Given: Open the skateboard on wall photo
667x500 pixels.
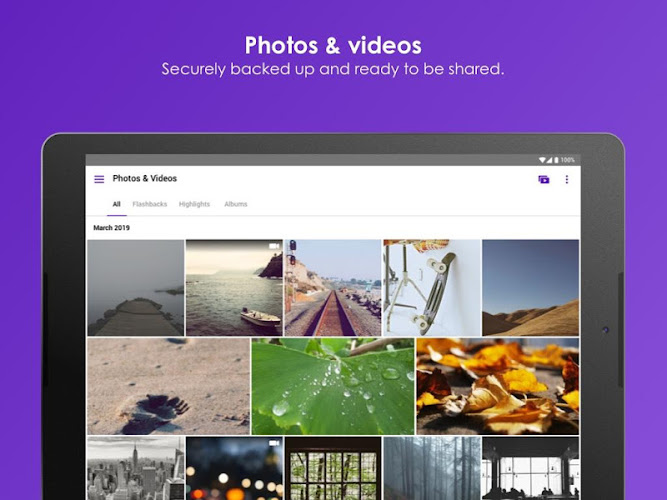Looking at the screenshot, I should tap(432, 288).
